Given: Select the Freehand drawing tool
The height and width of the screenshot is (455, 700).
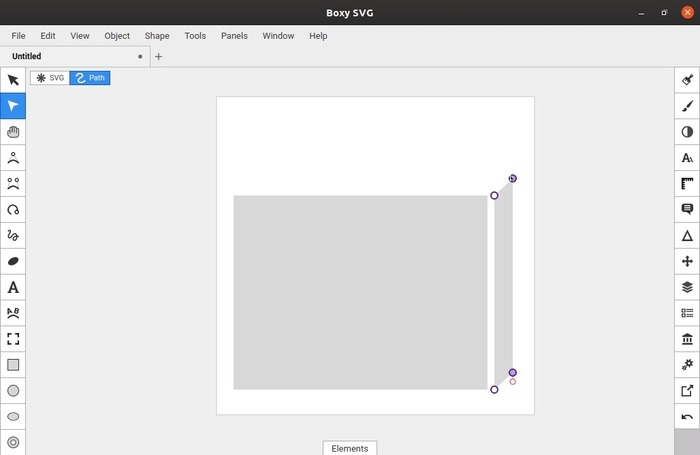Looking at the screenshot, I should pos(13,235).
